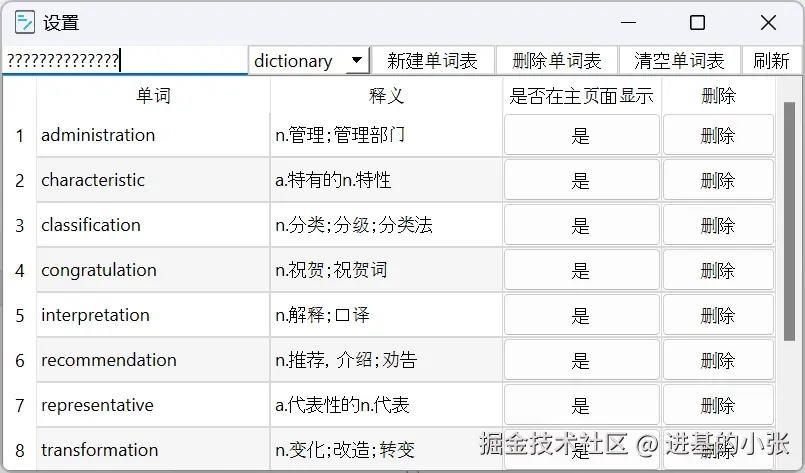Select definition cell n.推荐,介绍;劝告
This screenshot has height=473, width=805.
click(x=386, y=360)
